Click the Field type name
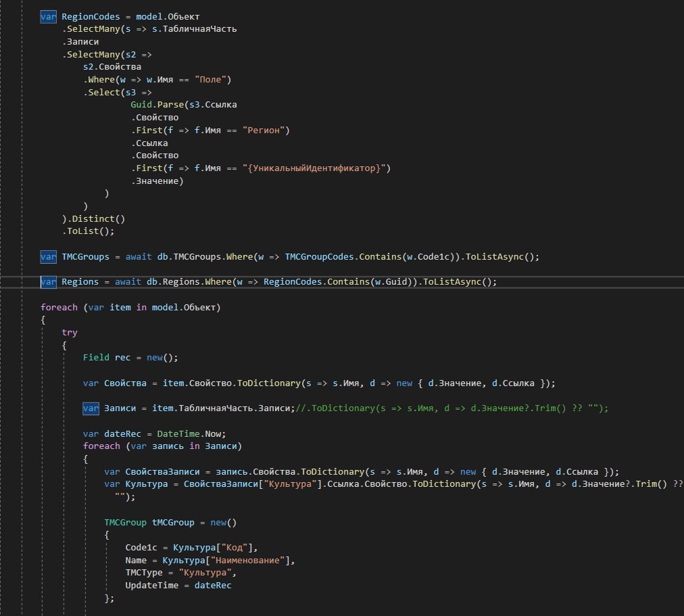The width and height of the screenshot is (684, 616). [x=96, y=358]
